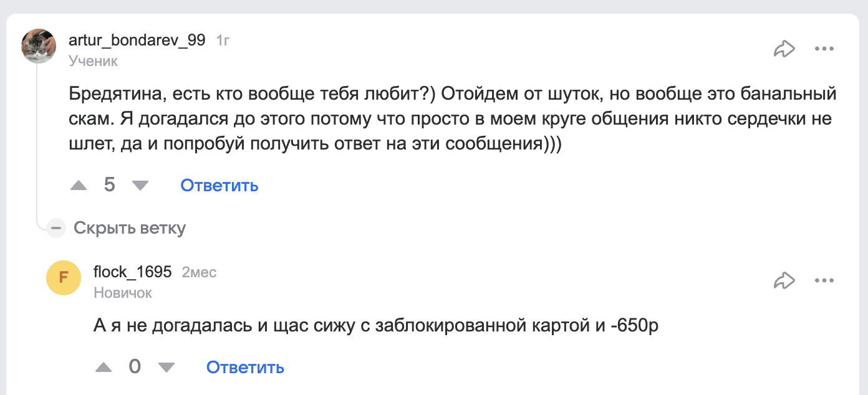The height and width of the screenshot is (395, 868).
Task: Downvote the reply by flock_1695
Action: 166,368
